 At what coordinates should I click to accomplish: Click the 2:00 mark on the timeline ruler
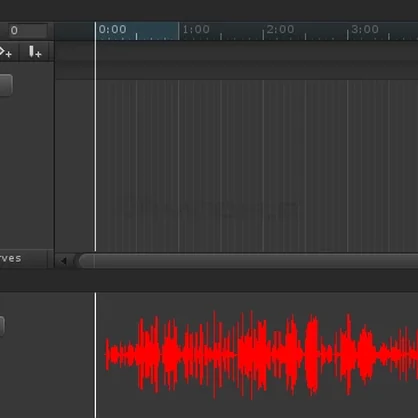[280, 29]
